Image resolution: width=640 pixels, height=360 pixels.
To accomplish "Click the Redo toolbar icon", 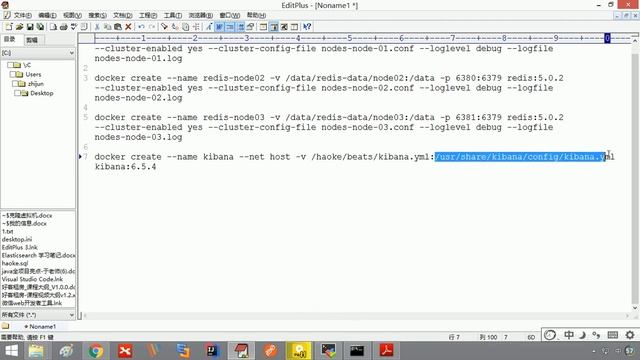I will 152,27.
